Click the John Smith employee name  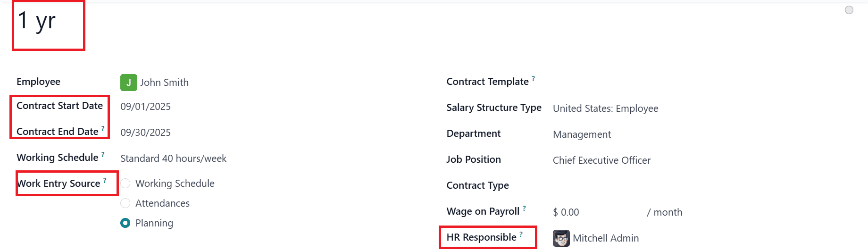coord(164,83)
